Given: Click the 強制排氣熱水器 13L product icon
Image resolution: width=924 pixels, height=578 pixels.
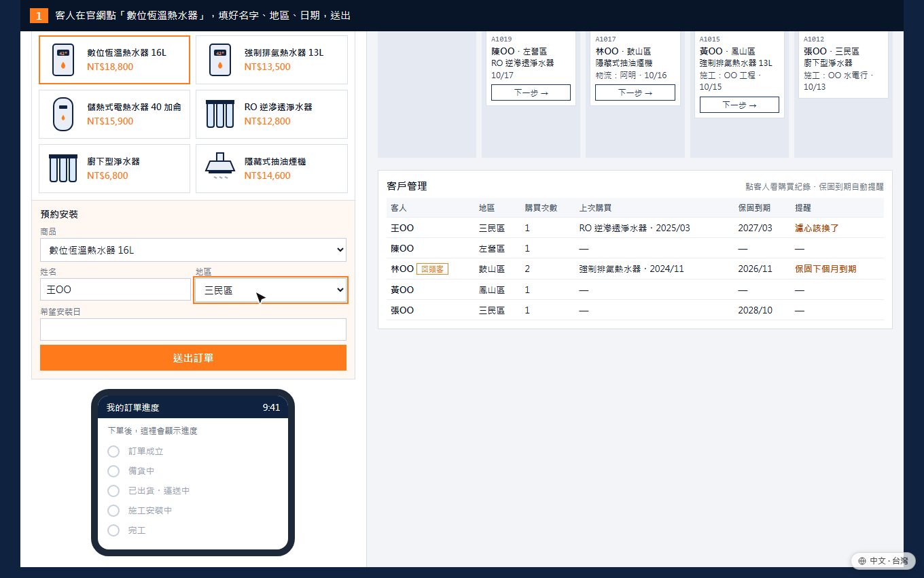Looking at the screenshot, I should [x=220, y=60].
